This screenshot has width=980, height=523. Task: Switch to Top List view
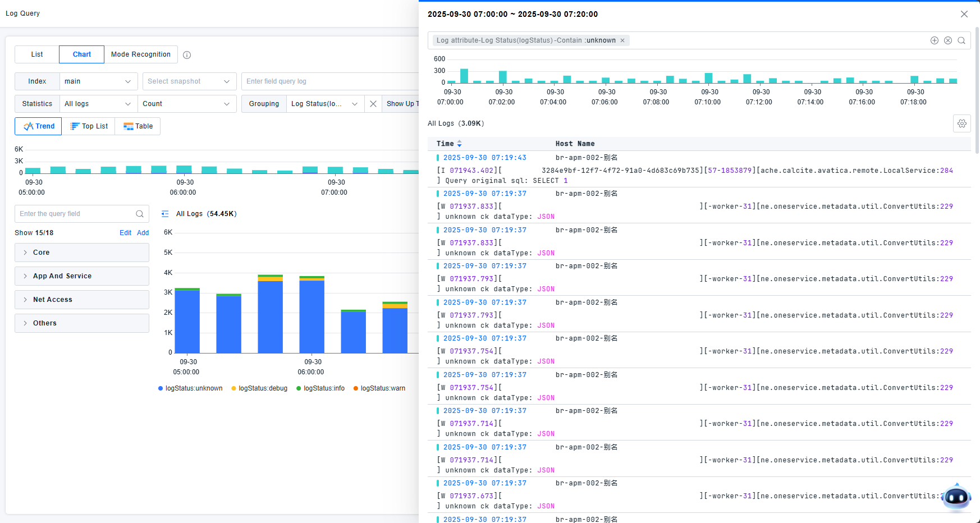click(89, 126)
